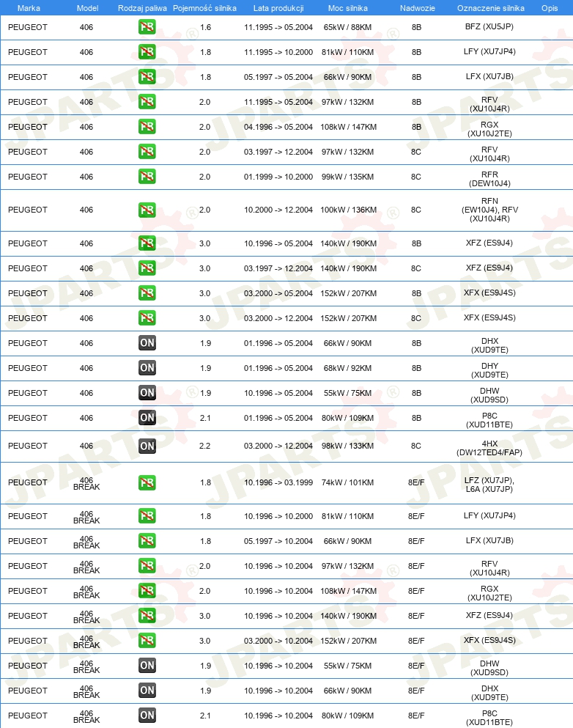This screenshot has width=573, height=728.
Task: Select the P8C (XUD11BTE) cell in the 8B row
Action: coord(489,420)
